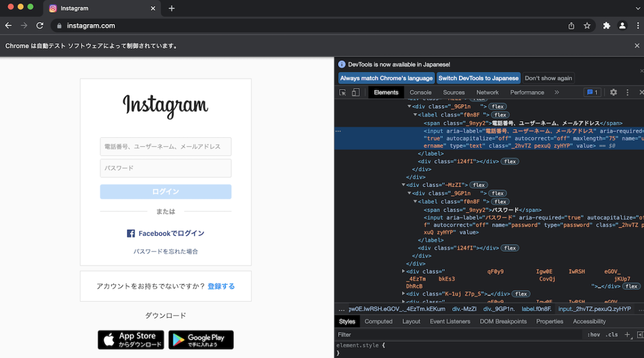The height and width of the screenshot is (358, 644).
Task: Reload the page with the refresh icon
Action: click(40, 25)
